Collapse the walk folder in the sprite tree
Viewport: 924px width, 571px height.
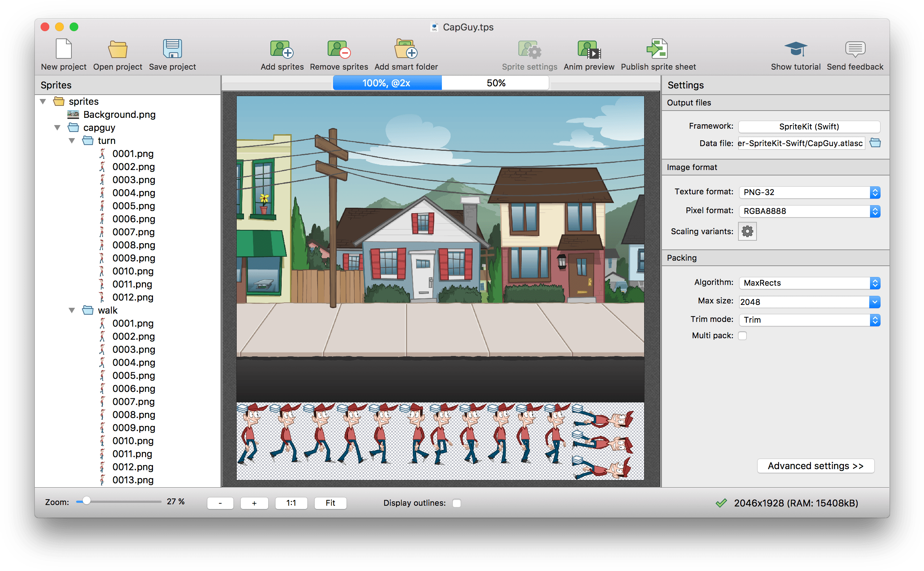point(72,310)
